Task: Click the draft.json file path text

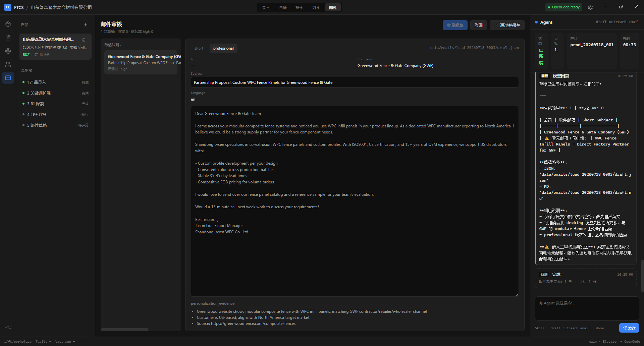Action: point(474,48)
